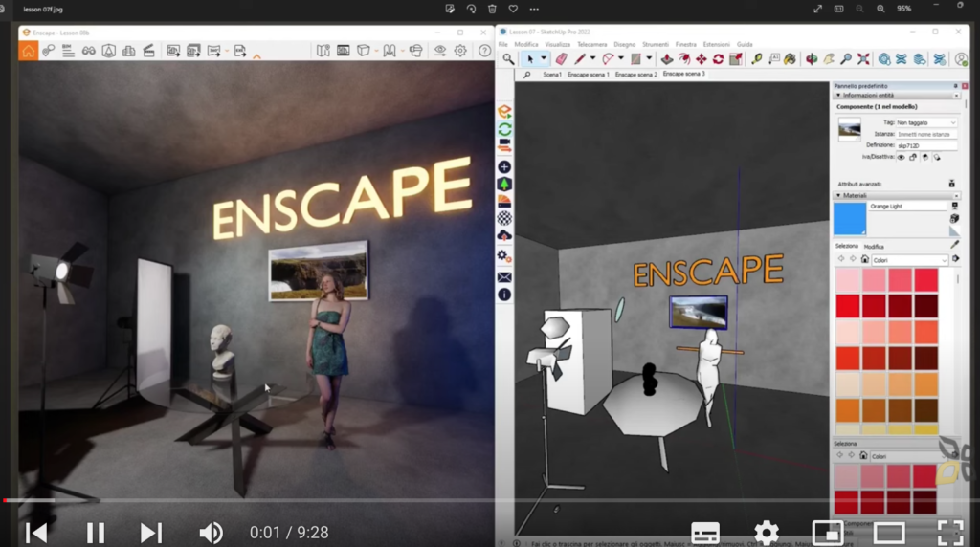
Task: Open the Enscape asset library tree icon
Action: click(504, 185)
